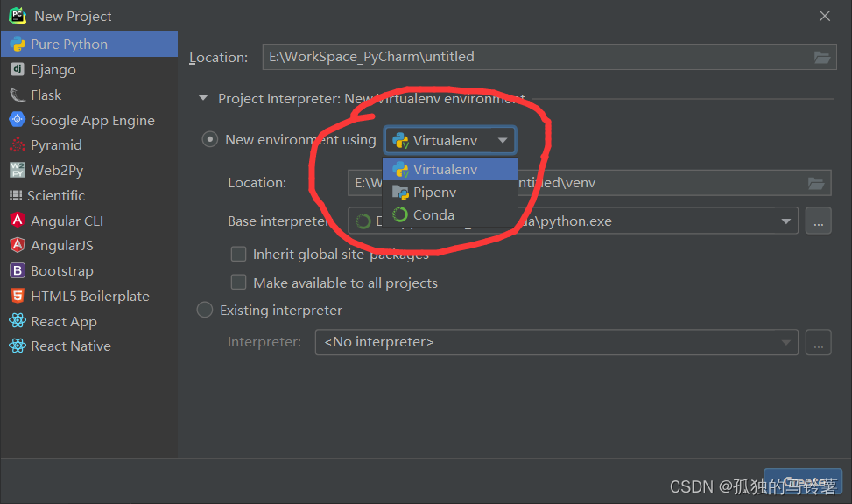Click the React App atom icon
This screenshot has height=504, width=852.
point(18,321)
